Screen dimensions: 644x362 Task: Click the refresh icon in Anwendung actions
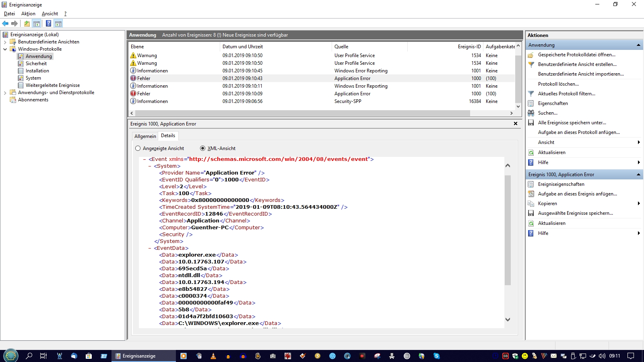pos(531,152)
